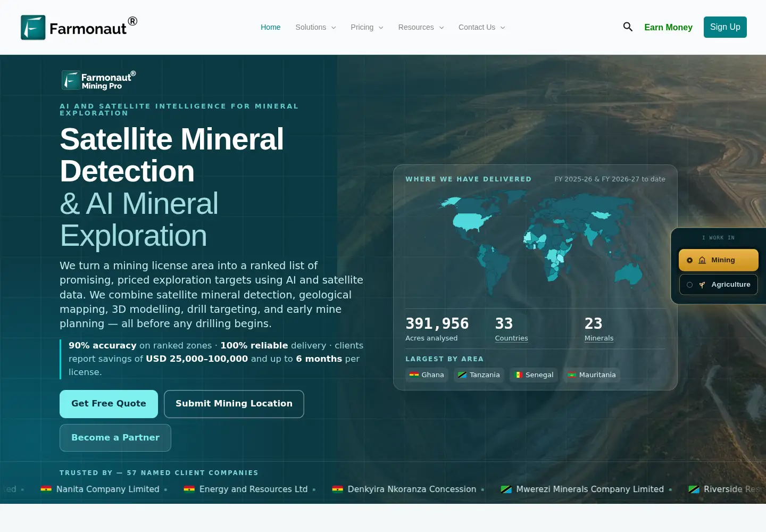Click the Tanzania flag chip icon

pyautogui.click(x=462, y=375)
